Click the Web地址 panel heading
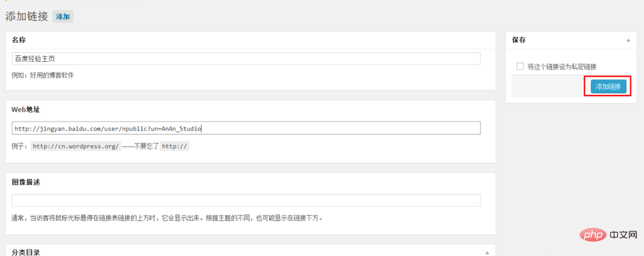 click(x=26, y=109)
